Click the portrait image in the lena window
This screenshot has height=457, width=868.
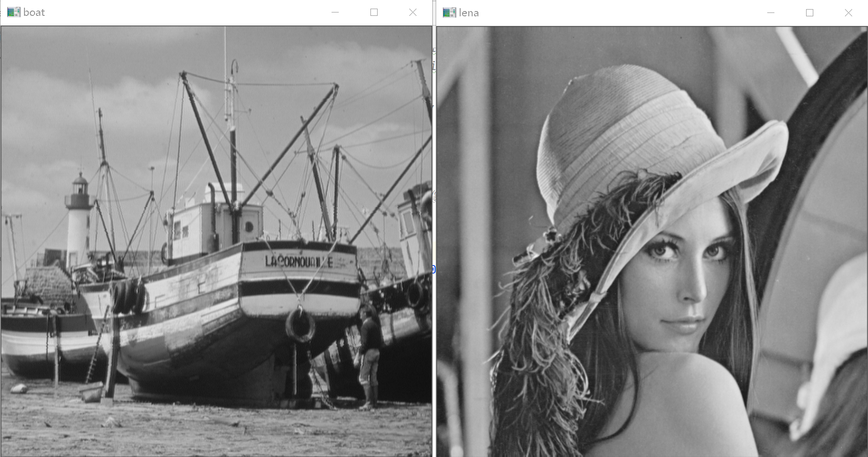[x=652, y=241]
